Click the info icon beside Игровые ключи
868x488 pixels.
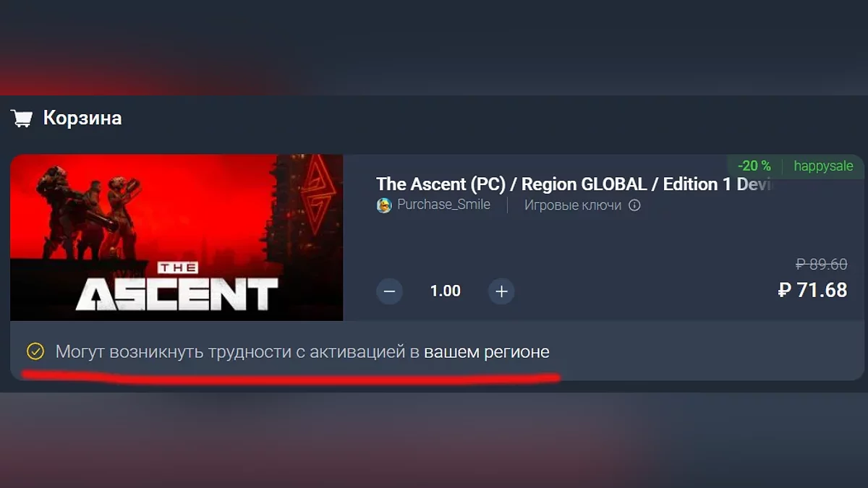pyautogui.click(x=634, y=205)
